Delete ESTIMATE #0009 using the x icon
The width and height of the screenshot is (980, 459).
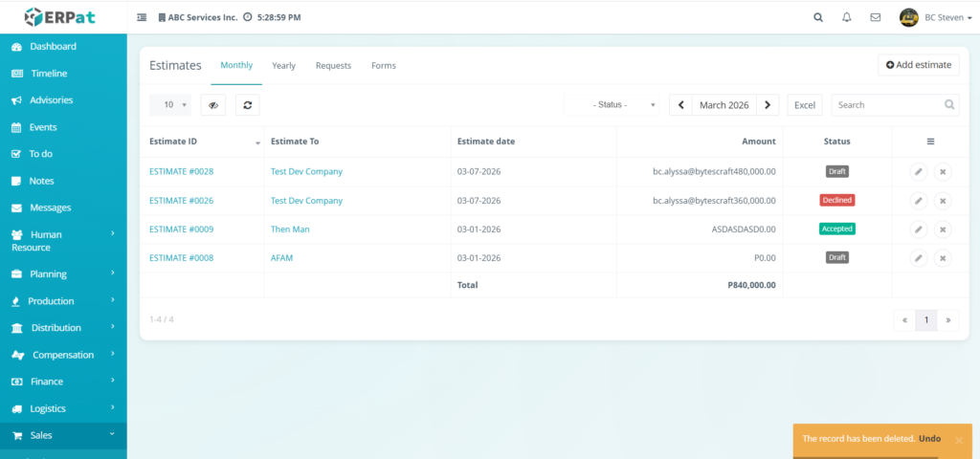click(x=943, y=229)
